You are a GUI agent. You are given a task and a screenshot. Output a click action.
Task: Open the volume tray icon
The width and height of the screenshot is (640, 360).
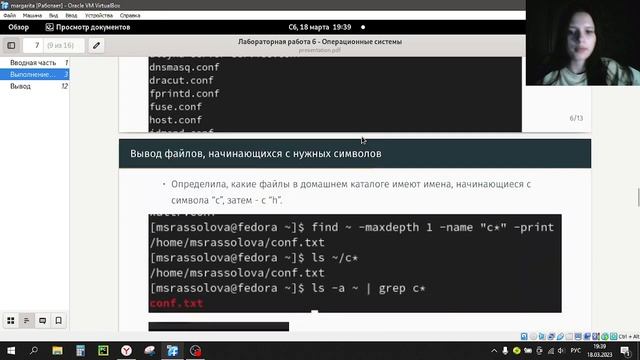[561, 351]
